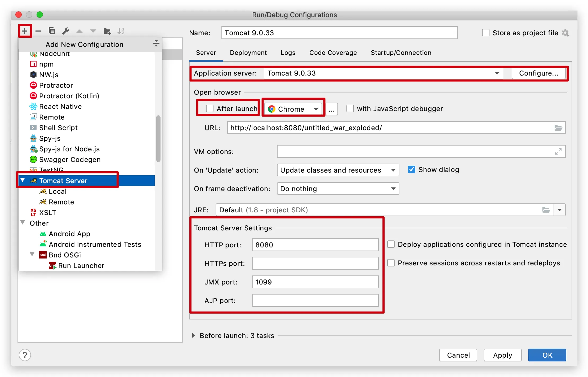The image size is (588, 377).
Task: Choose Protractor (Kotlin) configuration type
Action: click(x=87, y=96)
